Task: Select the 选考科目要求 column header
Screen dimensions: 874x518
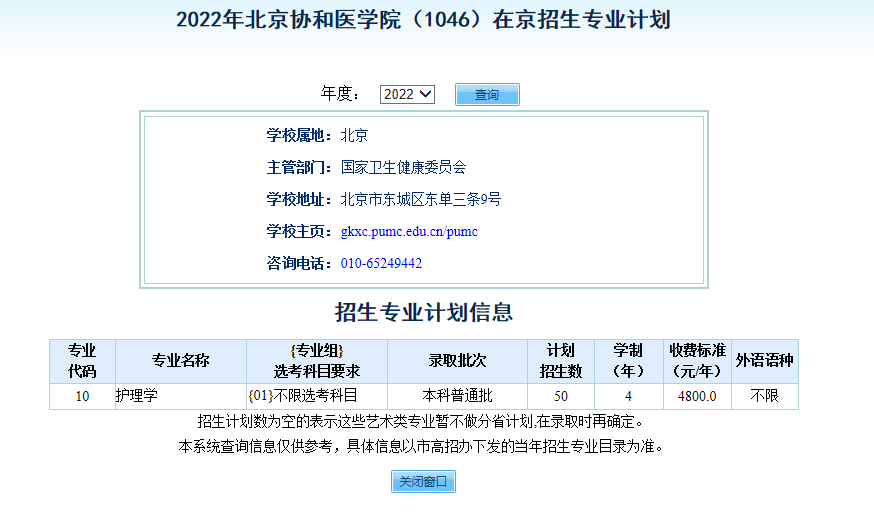Action: [317, 361]
